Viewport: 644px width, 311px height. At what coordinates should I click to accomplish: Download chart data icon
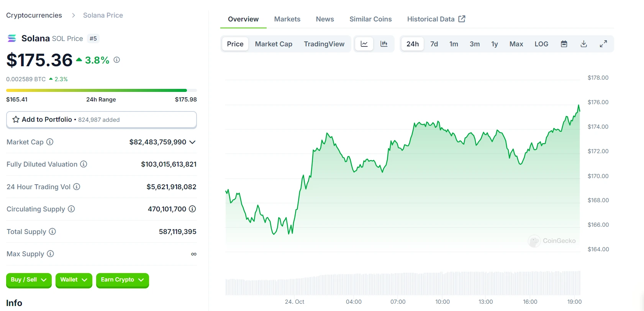point(584,44)
